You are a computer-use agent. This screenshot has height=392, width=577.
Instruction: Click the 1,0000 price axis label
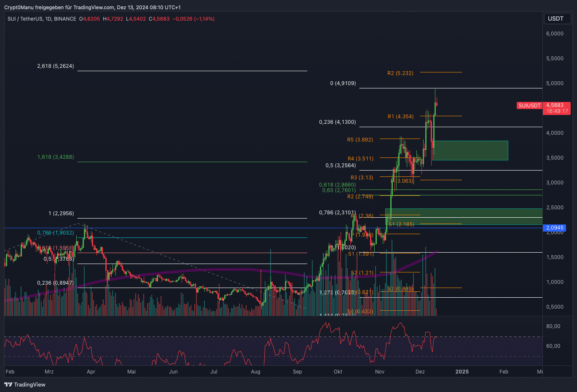coord(555,282)
